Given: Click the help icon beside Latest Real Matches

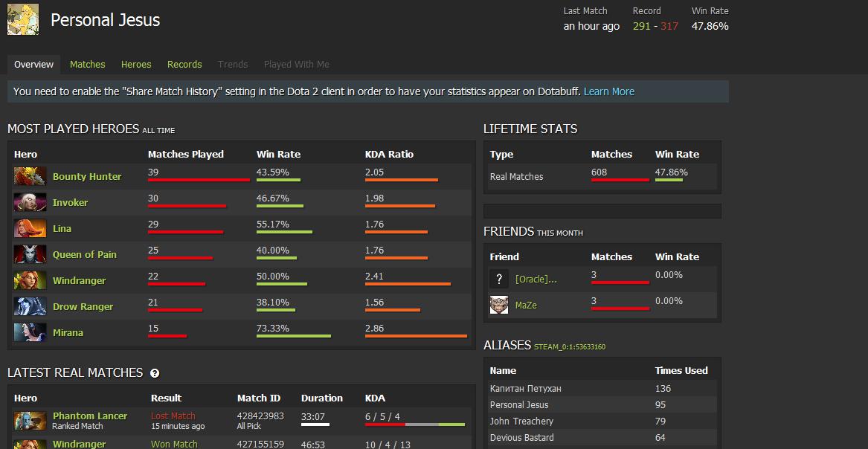Looking at the screenshot, I should (155, 373).
